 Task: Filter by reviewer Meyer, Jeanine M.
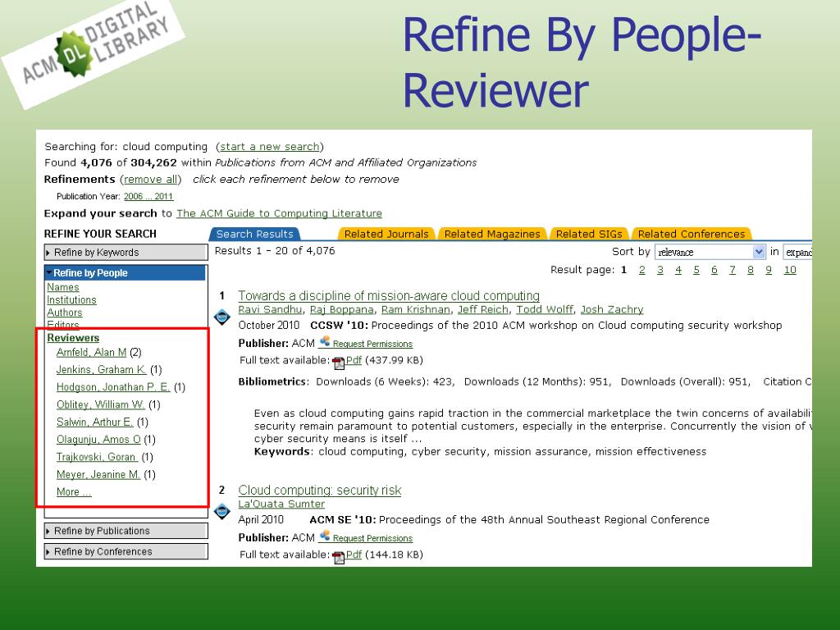pyautogui.click(x=98, y=475)
